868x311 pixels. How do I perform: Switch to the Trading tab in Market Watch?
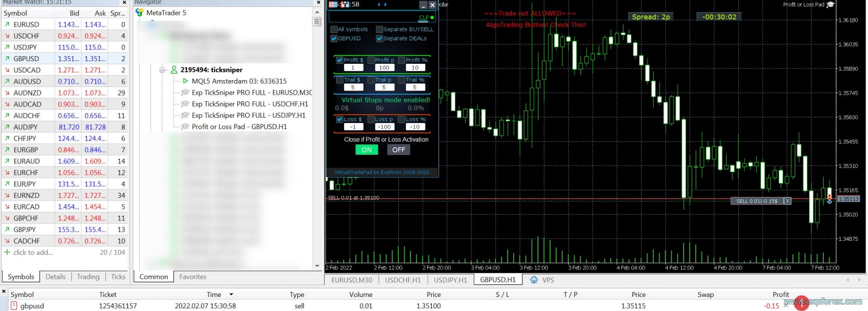coord(88,277)
